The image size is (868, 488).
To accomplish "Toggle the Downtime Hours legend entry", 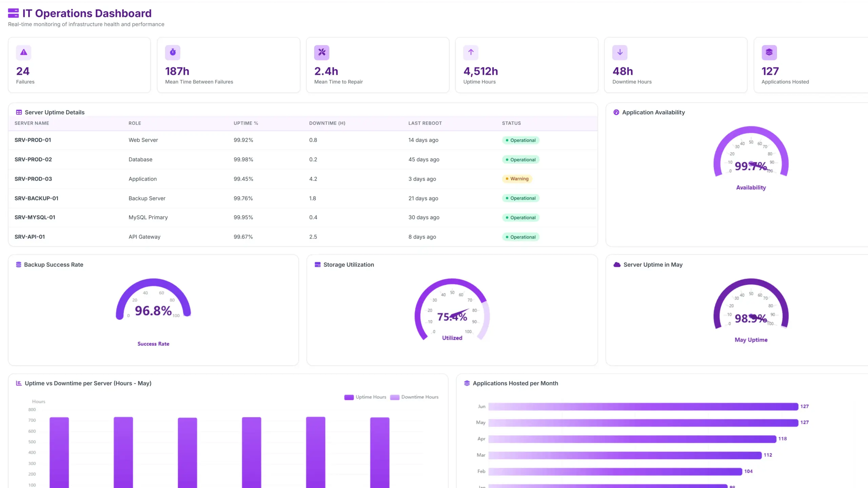I will [414, 397].
